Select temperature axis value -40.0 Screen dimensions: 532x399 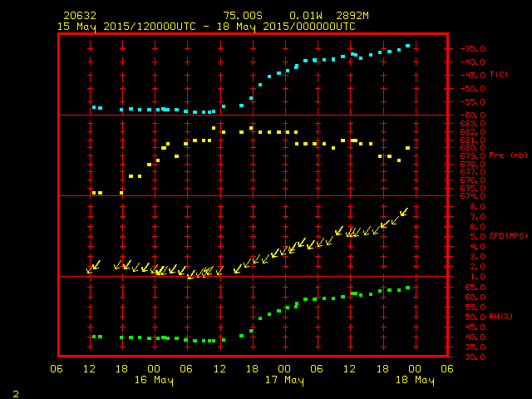(473, 62)
